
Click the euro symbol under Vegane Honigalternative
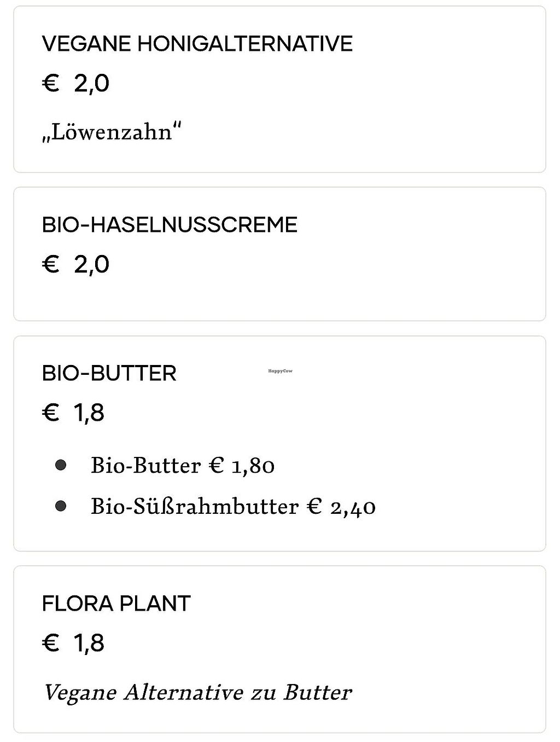coord(50,84)
